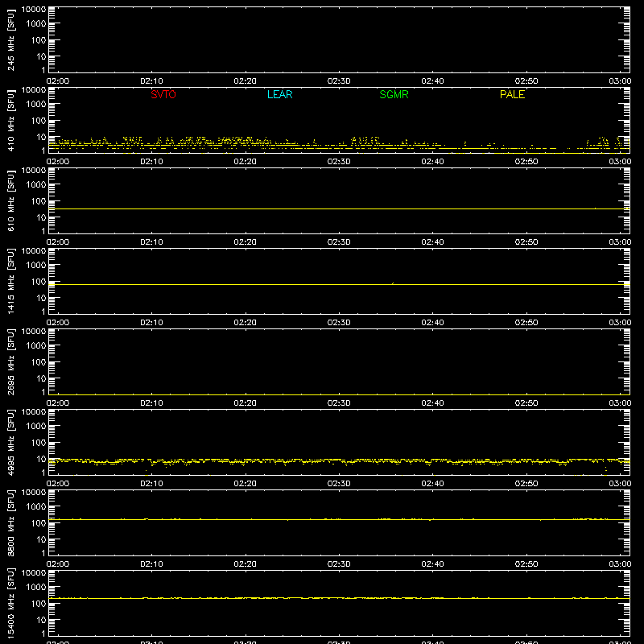Click the yellow trace in the 8800 MHz plot

pyautogui.click(x=339, y=519)
